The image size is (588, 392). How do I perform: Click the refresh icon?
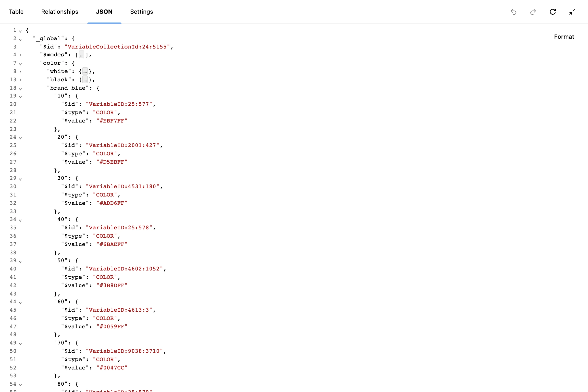click(553, 12)
